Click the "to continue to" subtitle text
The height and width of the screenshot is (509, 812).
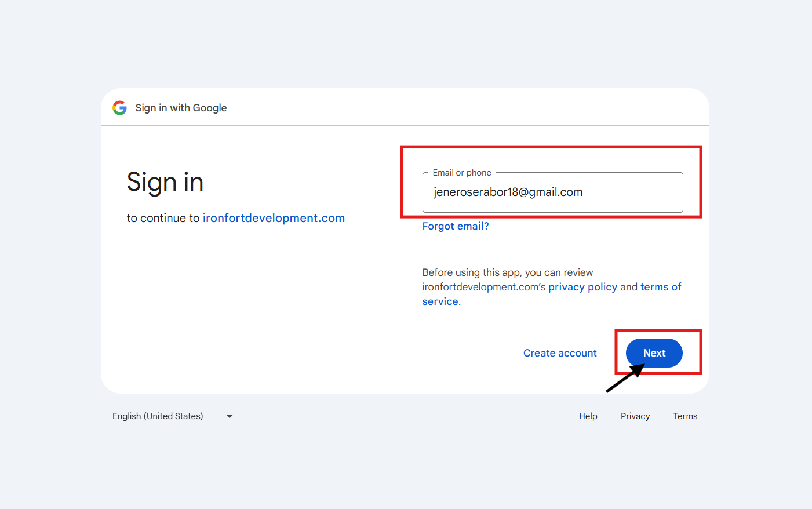pos(163,218)
